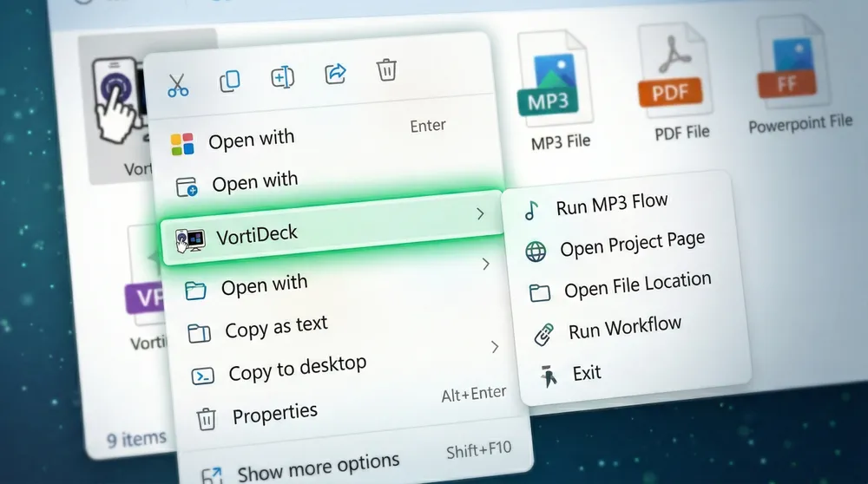Screen dimensions: 868x484
Task: Expand chevron next to third Open with
Action: (x=485, y=265)
